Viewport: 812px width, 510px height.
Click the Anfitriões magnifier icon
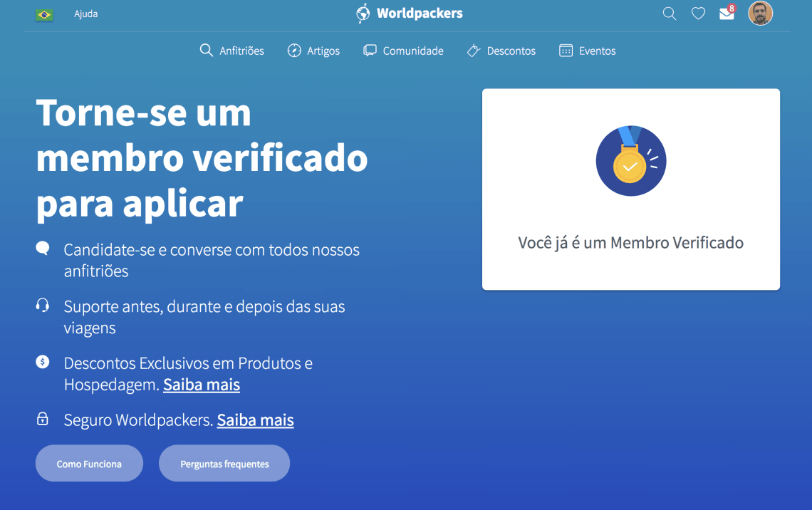tap(206, 51)
